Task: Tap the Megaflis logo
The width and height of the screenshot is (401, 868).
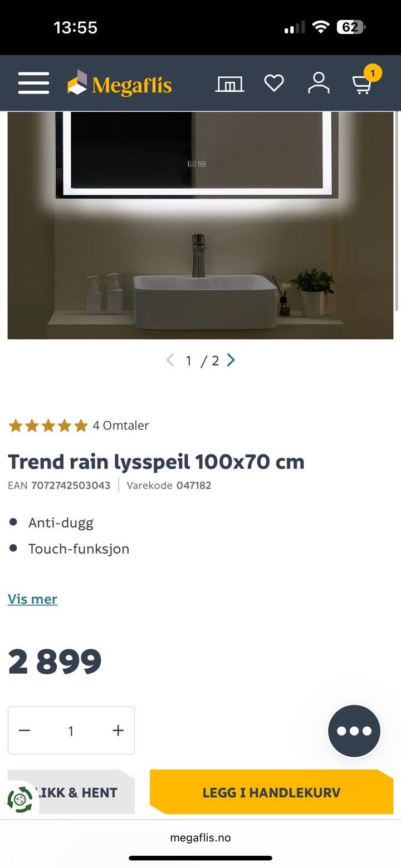Action: tap(119, 84)
